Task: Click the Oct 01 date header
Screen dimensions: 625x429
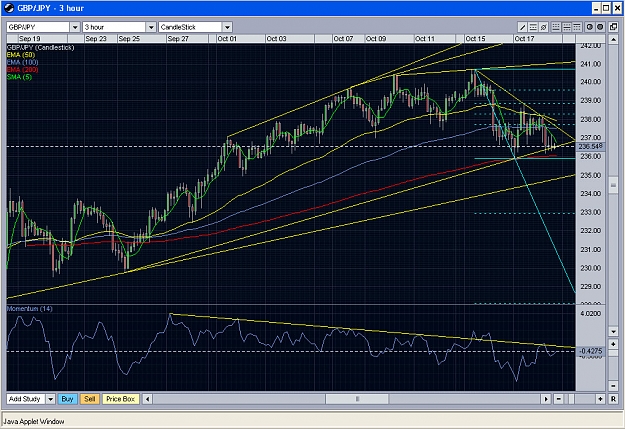Action: 227,39
